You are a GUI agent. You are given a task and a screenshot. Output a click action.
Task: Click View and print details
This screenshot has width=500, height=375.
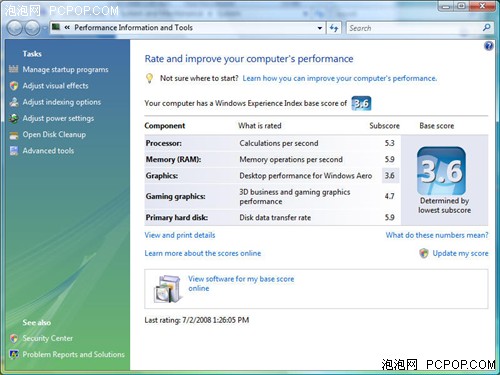(x=180, y=235)
